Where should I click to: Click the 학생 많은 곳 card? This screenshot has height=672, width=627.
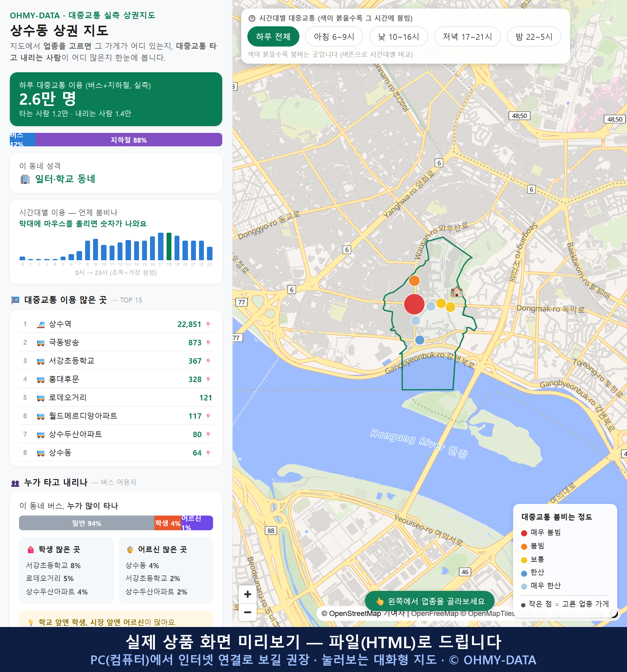point(66,570)
